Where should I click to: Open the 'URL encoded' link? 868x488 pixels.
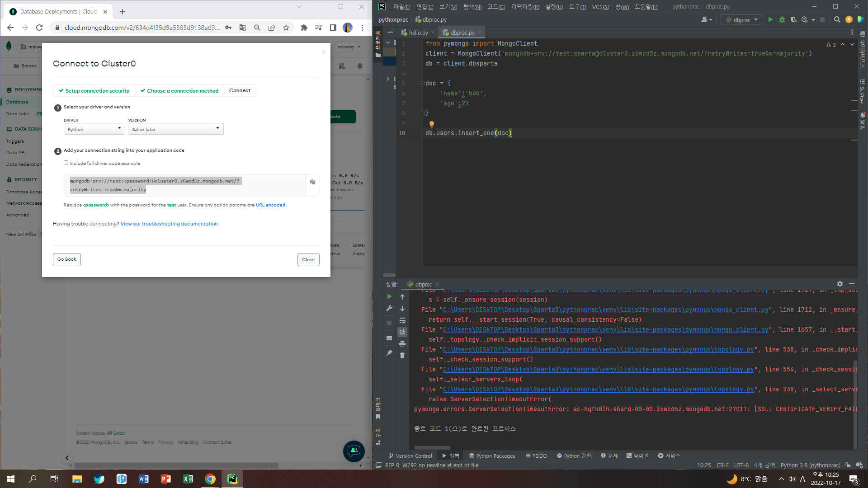[270, 205]
